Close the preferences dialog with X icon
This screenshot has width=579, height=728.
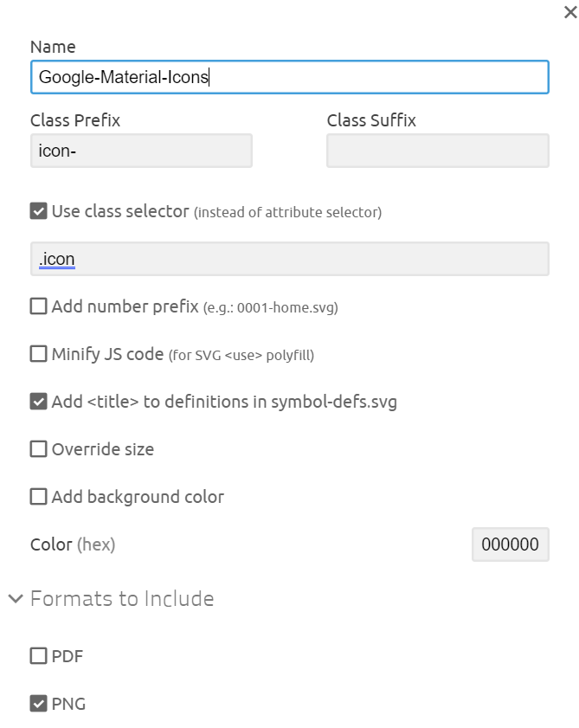pyautogui.click(x=570, y=12)
